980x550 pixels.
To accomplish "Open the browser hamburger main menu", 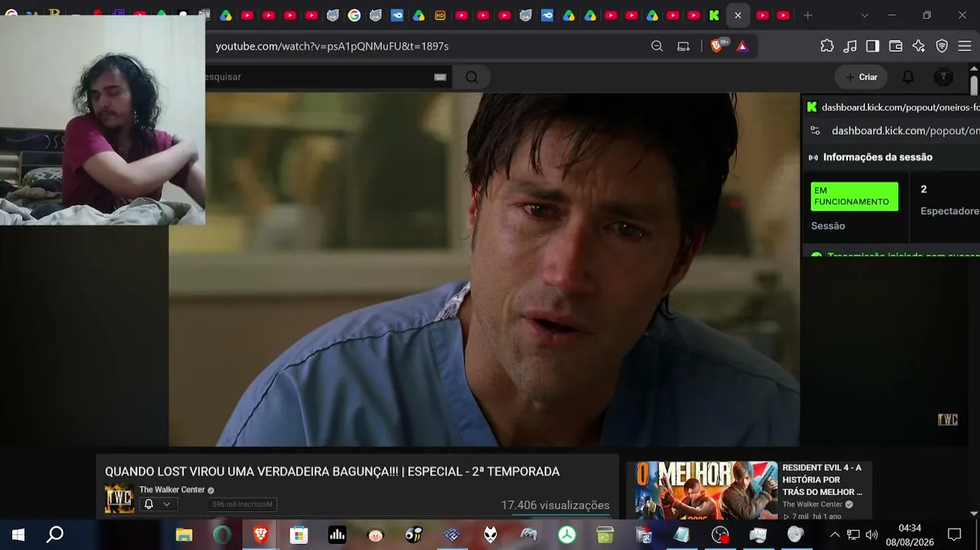I will coord(965,46).
